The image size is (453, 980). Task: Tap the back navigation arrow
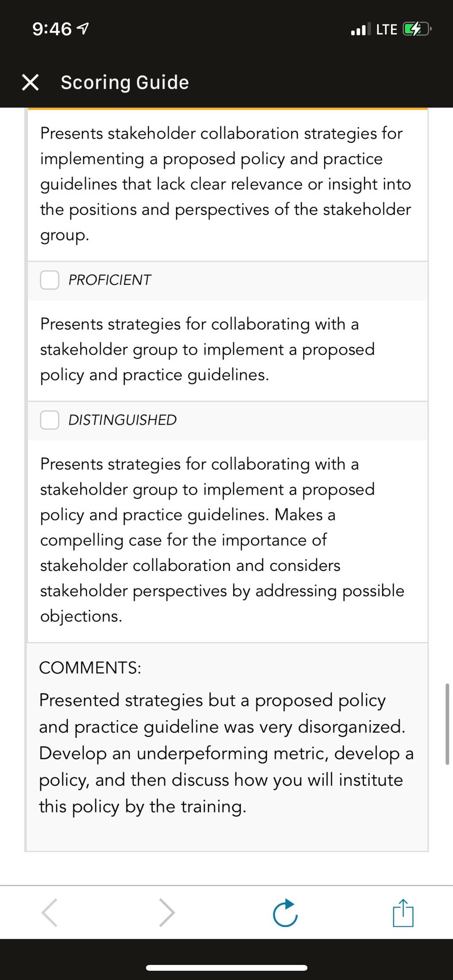coord(49,912)
